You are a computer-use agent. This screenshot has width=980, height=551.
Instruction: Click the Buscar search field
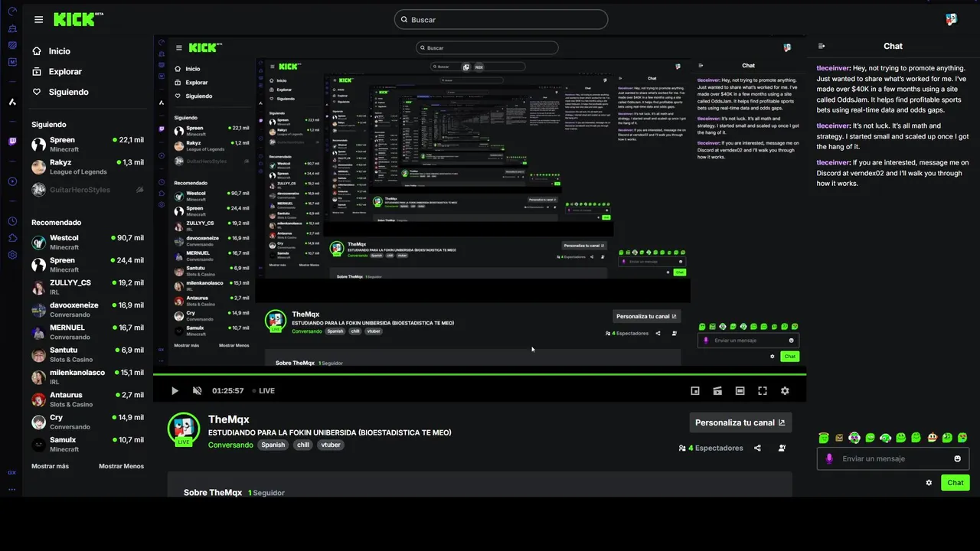[x=501, y=19]
